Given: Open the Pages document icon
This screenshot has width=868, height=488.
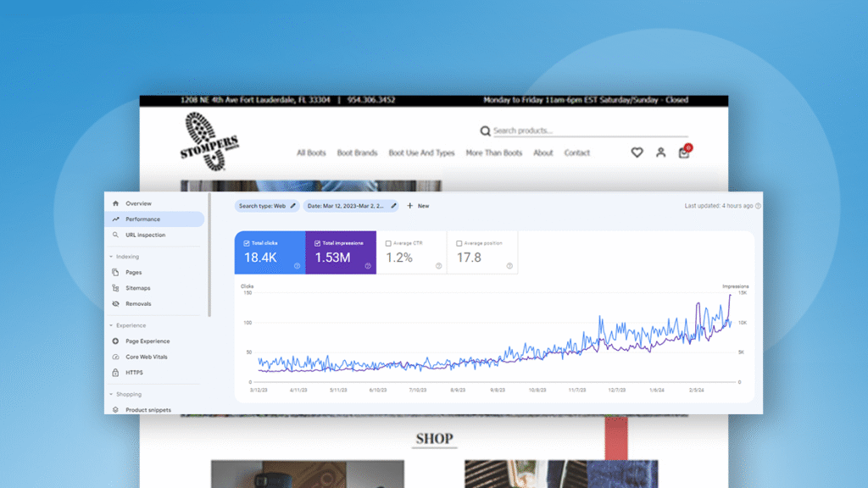Looking at the screenshot, I should coord(115,272).
